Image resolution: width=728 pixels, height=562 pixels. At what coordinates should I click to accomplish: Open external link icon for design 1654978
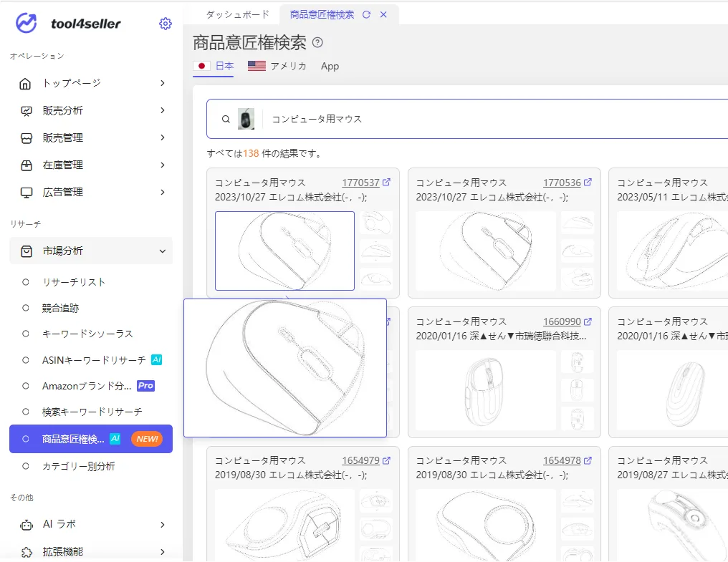pyautogui.click(x=588, y=460)
